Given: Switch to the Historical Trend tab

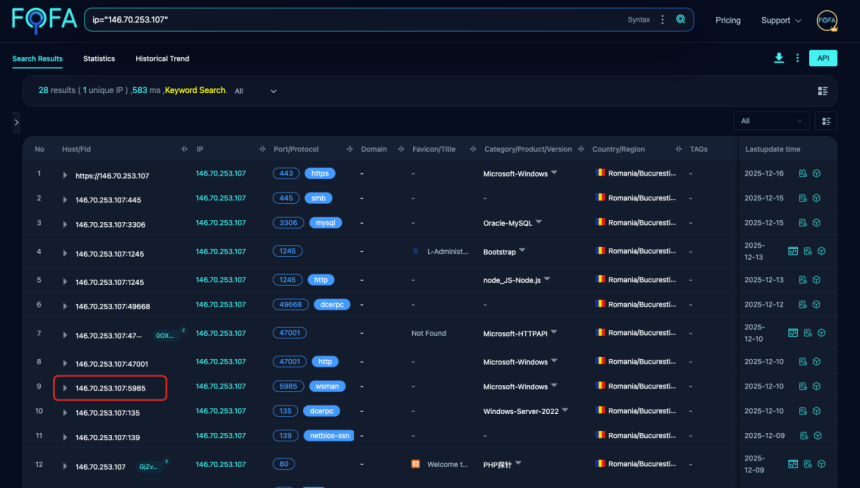Looking at the screenshot, I should [162, 59].
